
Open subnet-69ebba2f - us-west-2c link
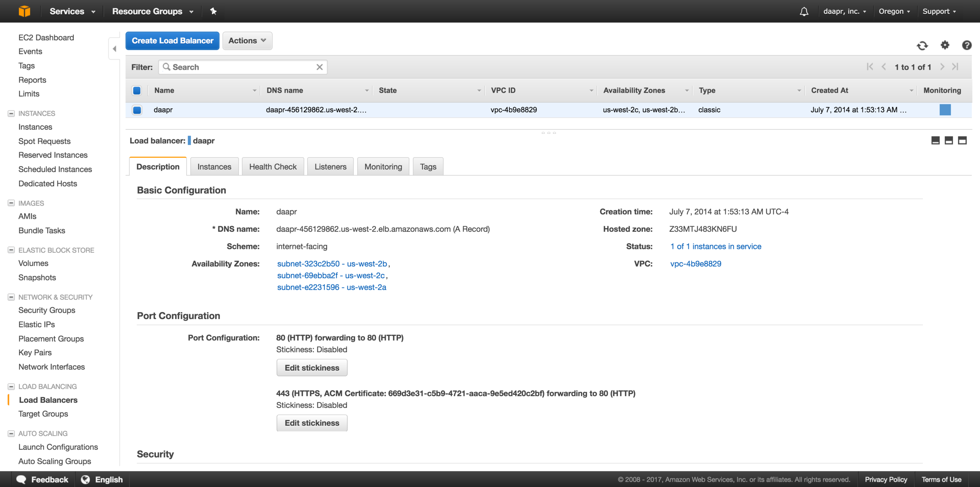tap(331, 276)
